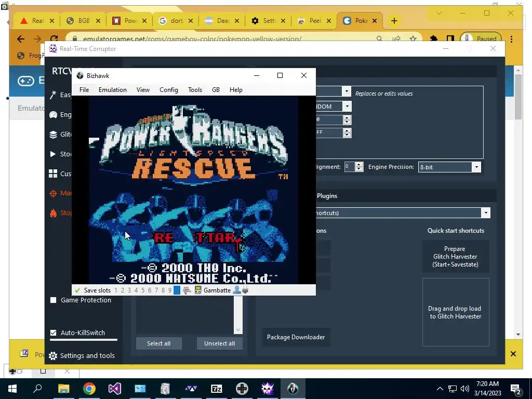This screenshot has height=399, width=532.
Task: Open Visual Studio from taskbar
Action: [x=115, y=389]
